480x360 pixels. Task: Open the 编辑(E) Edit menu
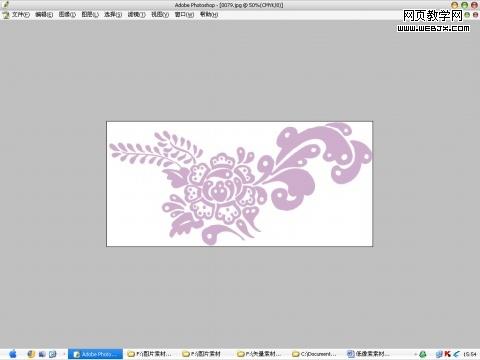44,15
